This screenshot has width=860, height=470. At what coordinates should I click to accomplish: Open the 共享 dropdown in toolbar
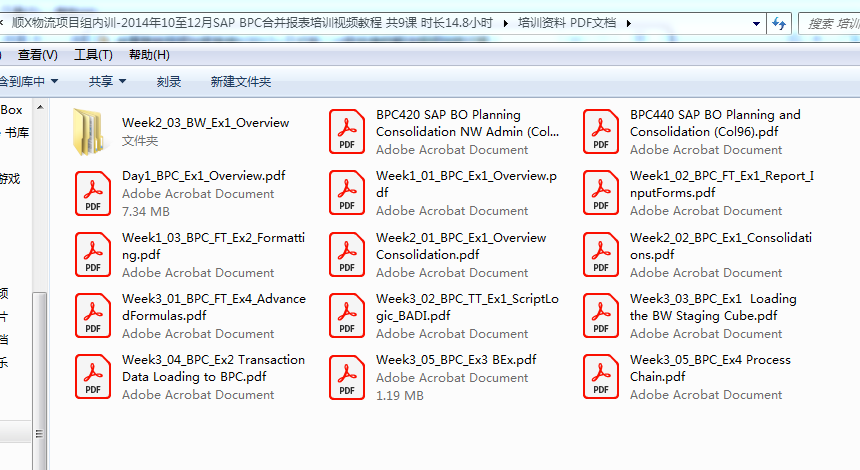click(108, 82)
